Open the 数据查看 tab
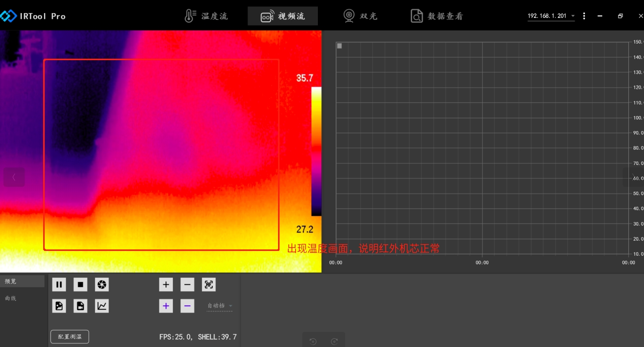644x347 pixels. pyautogui.click(x=437, y=16)
